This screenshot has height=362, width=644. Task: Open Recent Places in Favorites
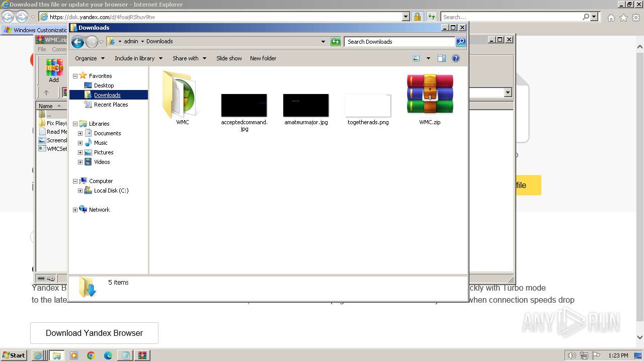111,105
